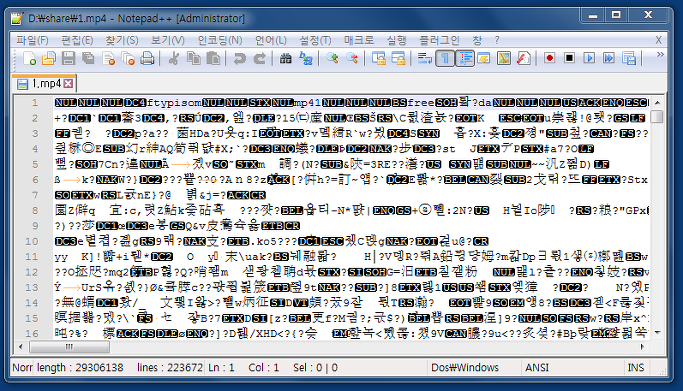The image size is (683, 391).
Task: Select the 1.mp4 document tab
Action: 44,84
